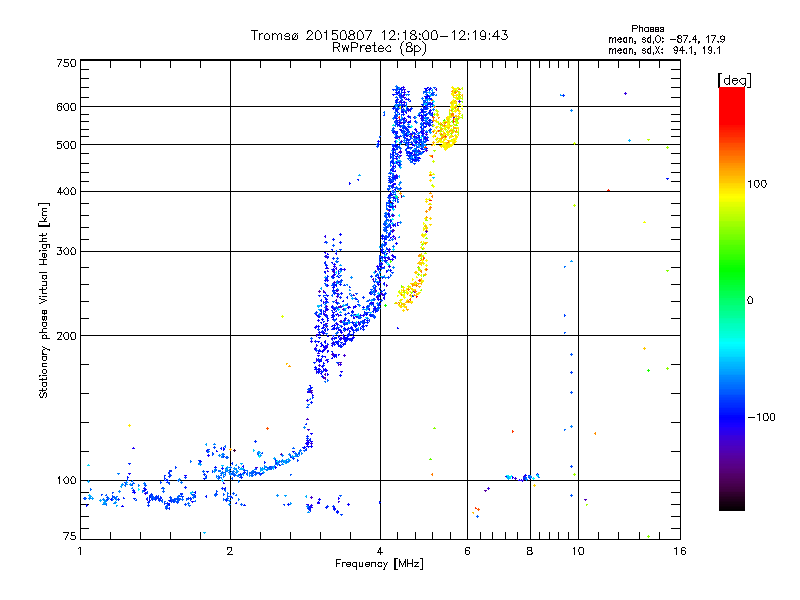The height and width of the screenshot is (600, 800).
Task: Click the x-axis tick label '10'
Action: pyautogui.click(x=578, y=551)
